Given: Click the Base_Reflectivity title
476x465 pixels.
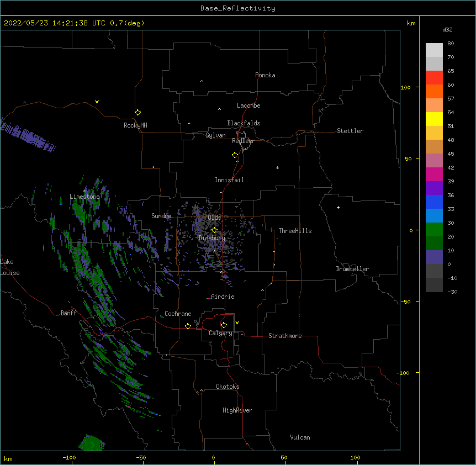Looking at the screenshot, I should coord(238,8).
